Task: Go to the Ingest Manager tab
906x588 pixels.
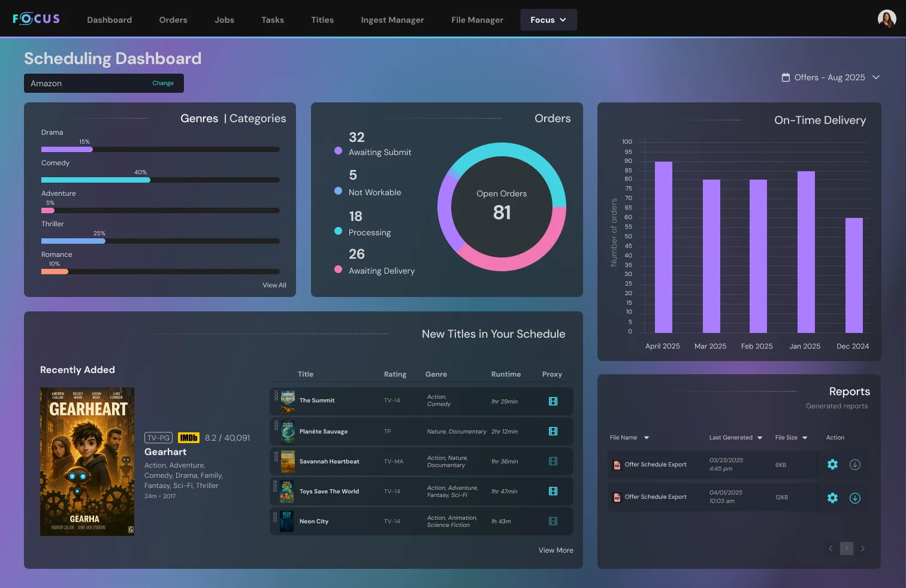Action: (x=392, y=20)
